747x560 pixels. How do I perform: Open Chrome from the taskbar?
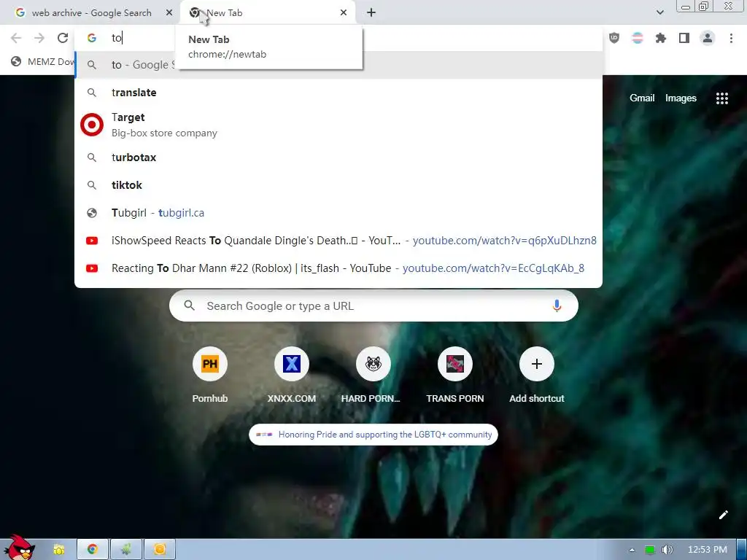[93, 550]
